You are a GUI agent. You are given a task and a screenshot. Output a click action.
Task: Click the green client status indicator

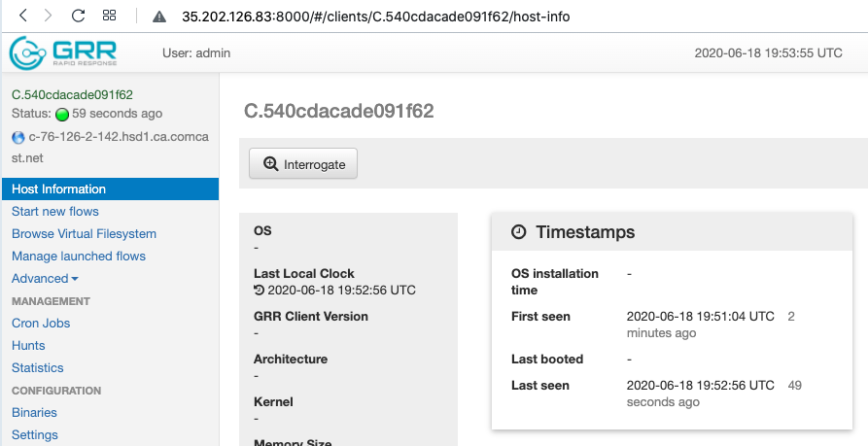click(x=62, y=114)
